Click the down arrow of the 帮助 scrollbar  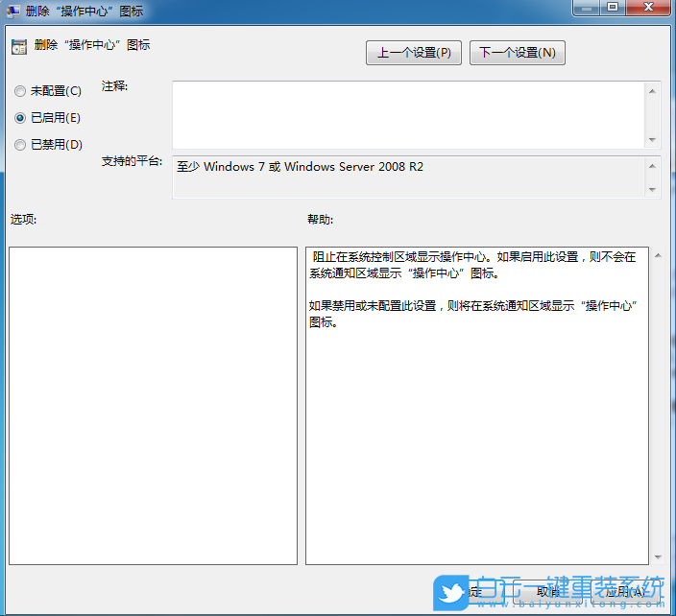point(658,557)
